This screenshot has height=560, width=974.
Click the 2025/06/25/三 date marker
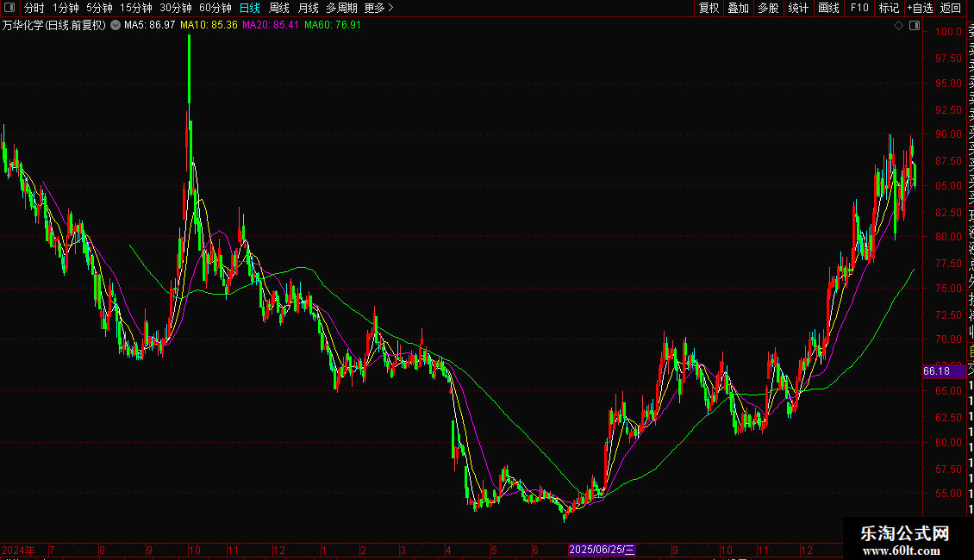tap(602, 550)
